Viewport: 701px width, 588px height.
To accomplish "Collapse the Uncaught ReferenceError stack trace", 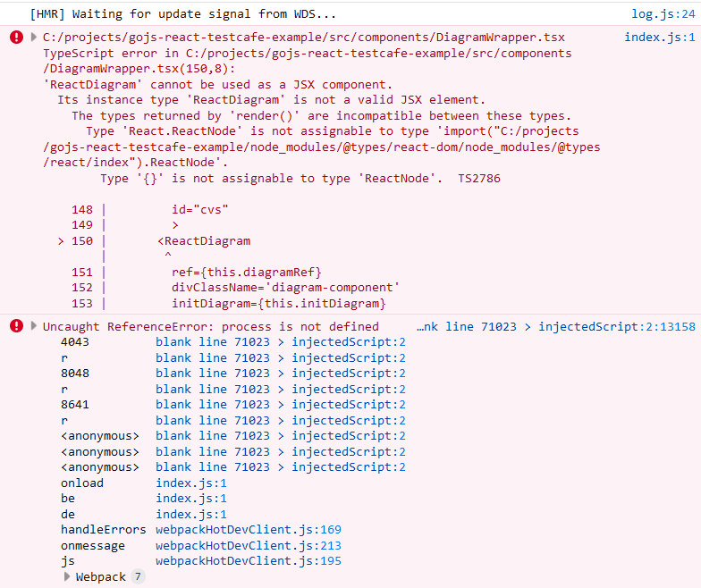I will (34, 325).
